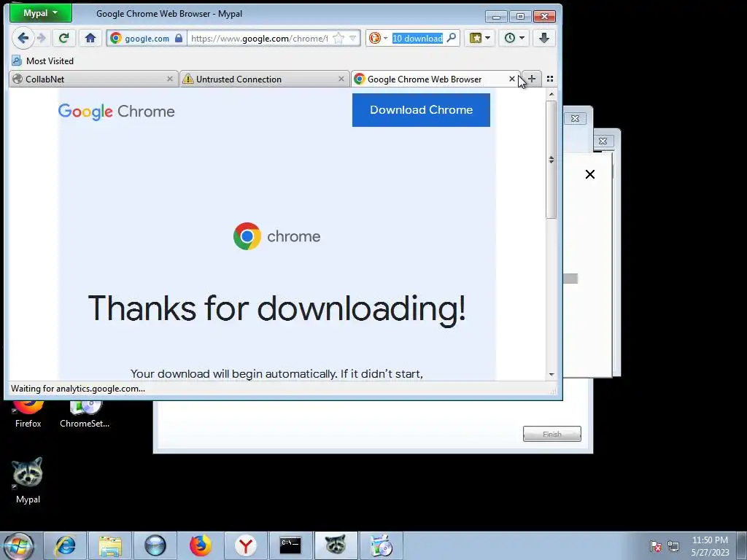Click the padlock security icon
This screenshot has height=560, width=747.
point(178,38)
